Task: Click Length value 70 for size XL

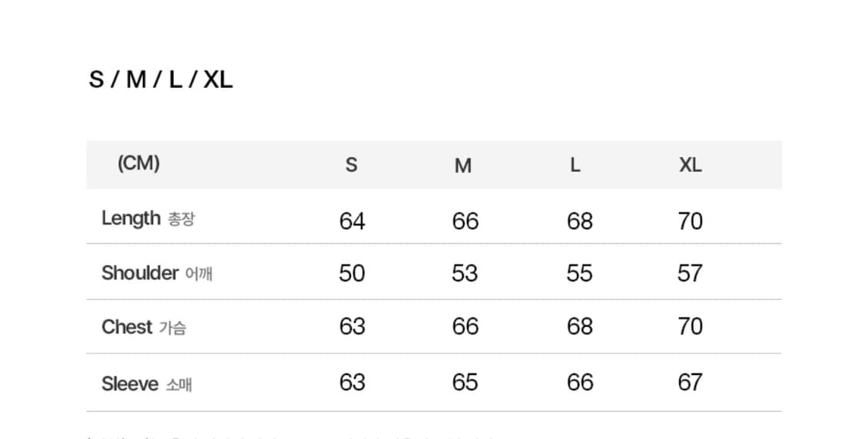Action: tap(690, 221)
